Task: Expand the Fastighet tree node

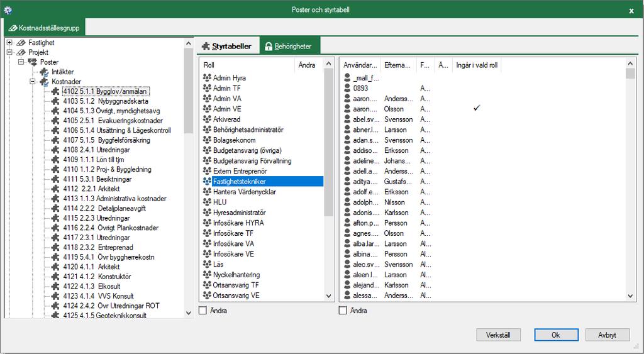Action: click(9, 42)
